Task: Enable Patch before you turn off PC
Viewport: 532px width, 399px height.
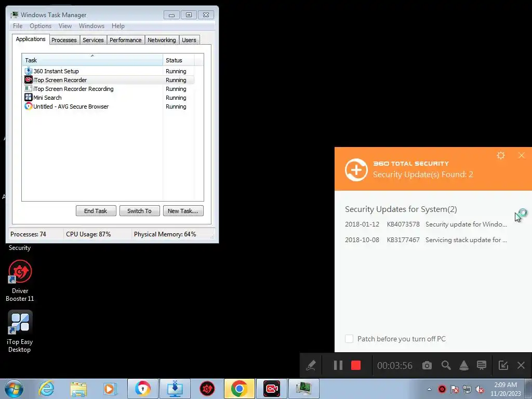Action: [349, 339]
